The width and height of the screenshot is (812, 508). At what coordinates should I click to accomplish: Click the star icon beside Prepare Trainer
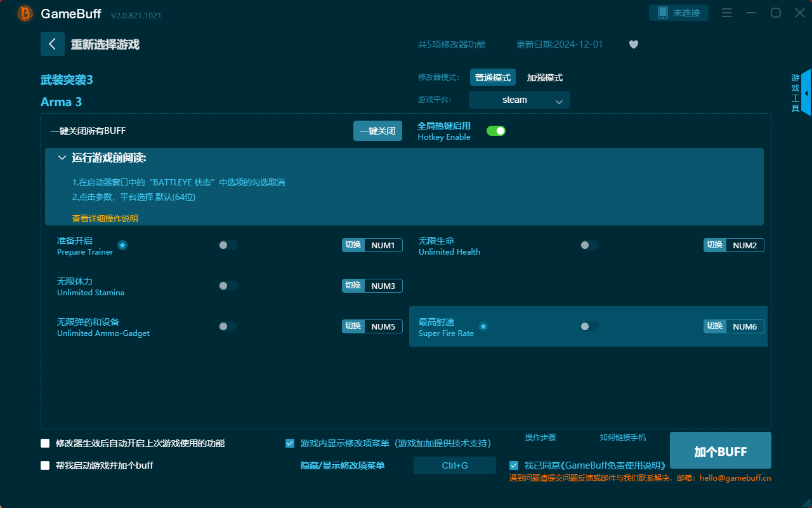122,245
